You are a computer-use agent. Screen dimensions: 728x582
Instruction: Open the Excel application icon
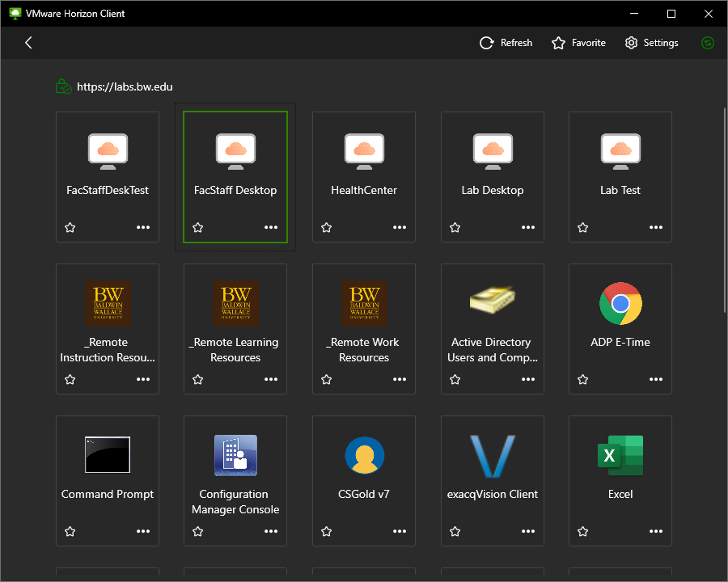[x=620, y=455]
